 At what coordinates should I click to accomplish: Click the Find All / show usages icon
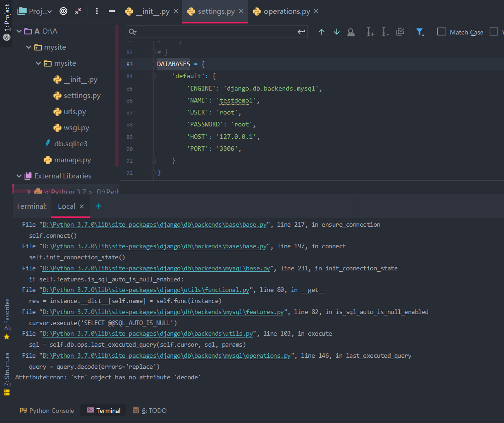[351, 32]
